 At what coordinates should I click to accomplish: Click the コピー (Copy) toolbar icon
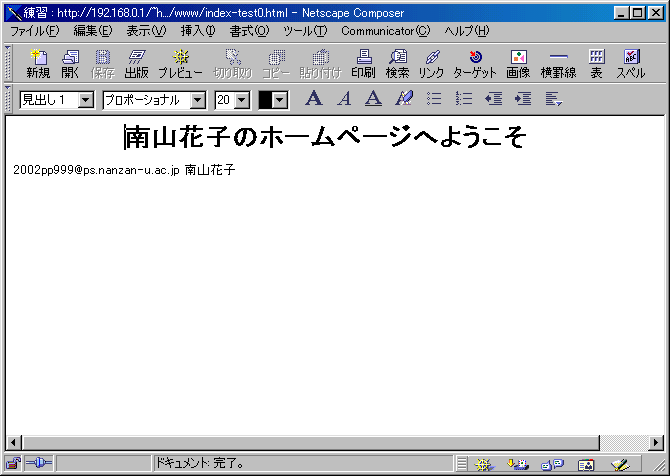[x=276, y=64]
